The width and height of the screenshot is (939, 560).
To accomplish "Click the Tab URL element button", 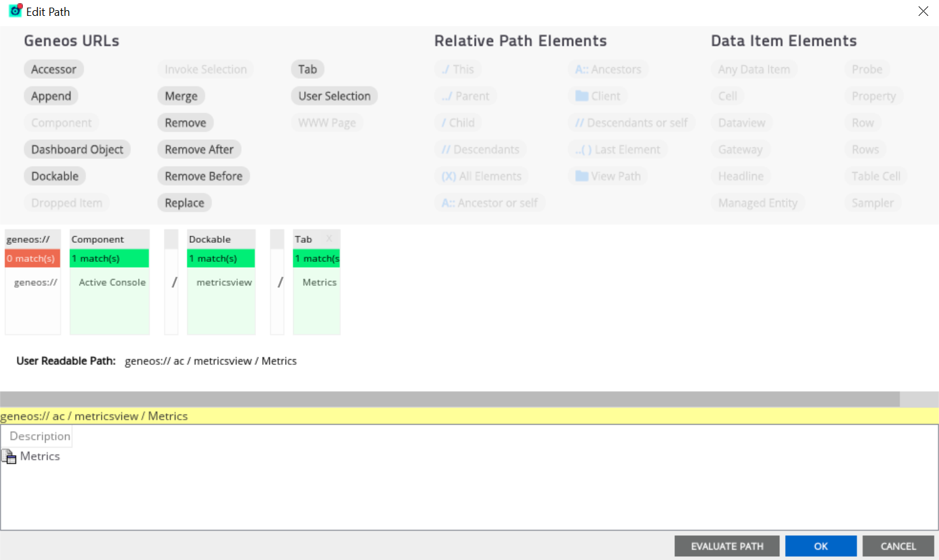I will 307,69.
